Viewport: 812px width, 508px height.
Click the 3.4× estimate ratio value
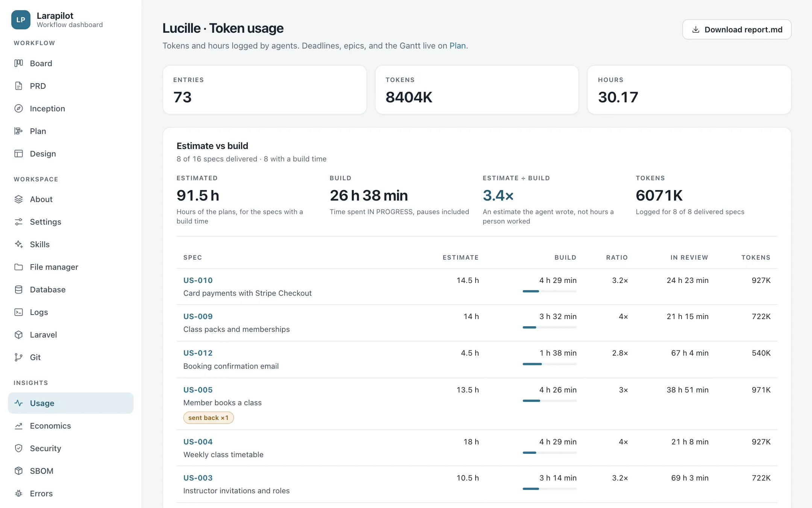coord(498,195)
